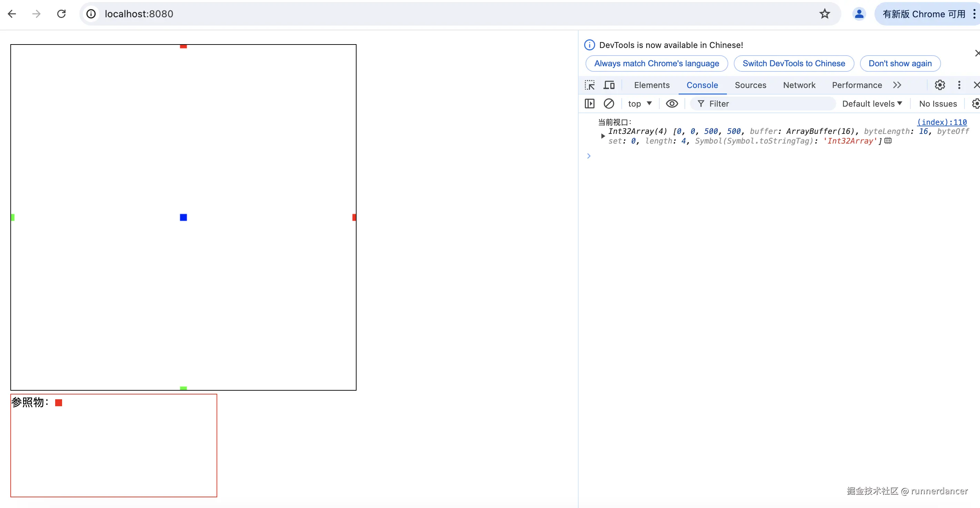Toggle the console sidebar panel icon
This screenshot has width=980, height=508.
pos(589,104)
